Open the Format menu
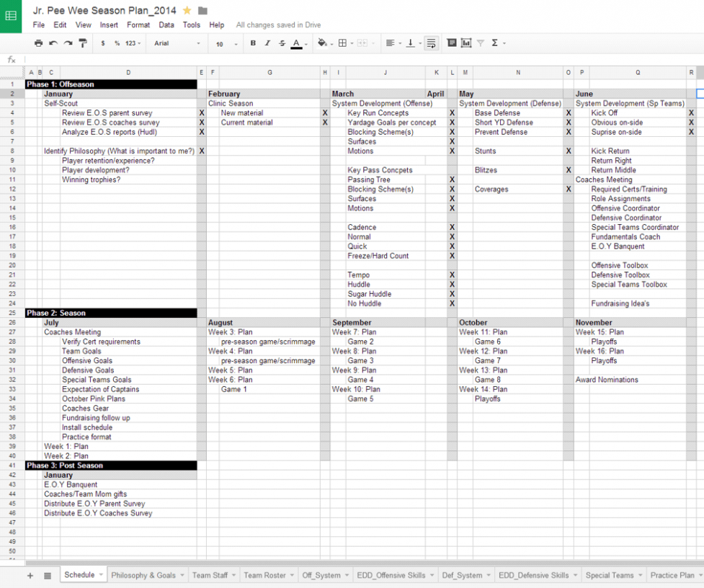Viewport: 704px width, 588px height. tap(138, 24)
